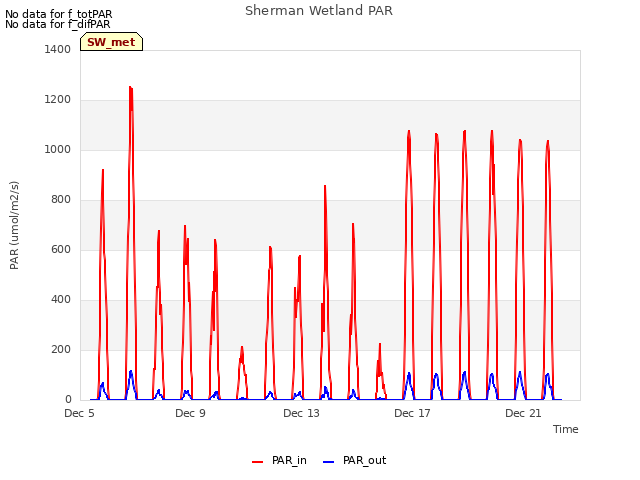Click the 600 y-axis tick label

61,249
